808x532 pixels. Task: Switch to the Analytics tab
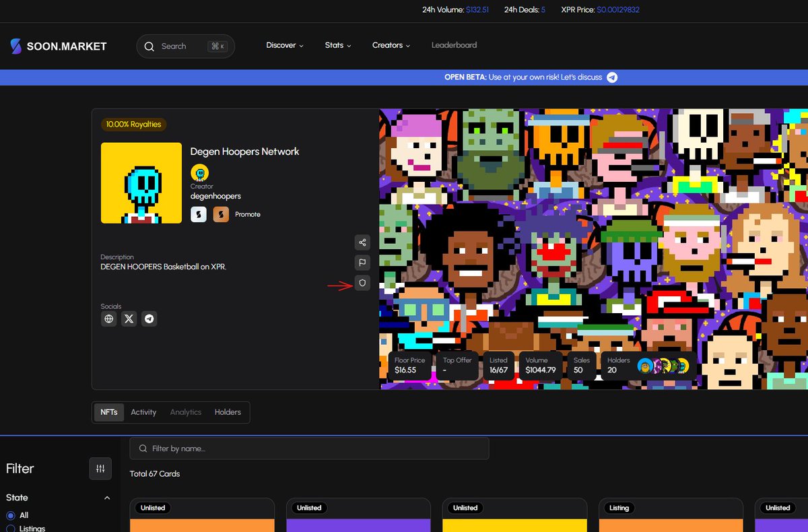[186, 412]
